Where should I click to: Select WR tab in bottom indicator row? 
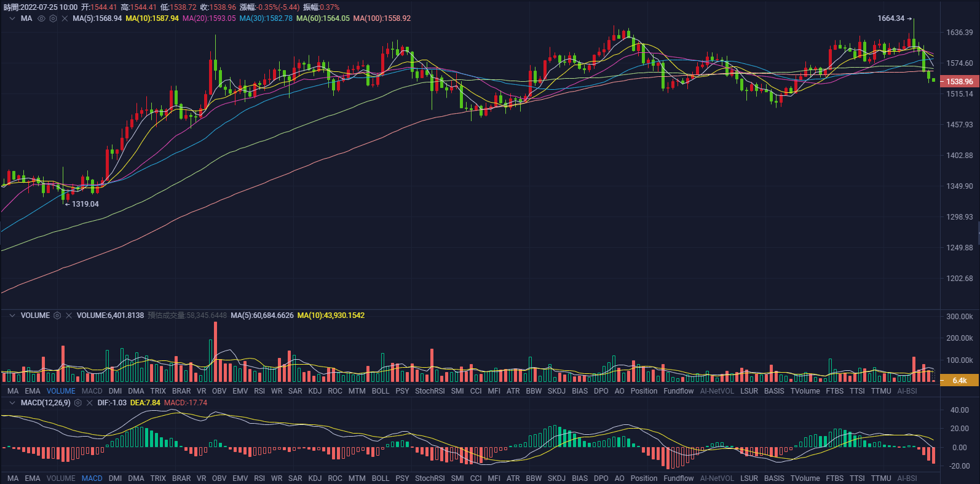click(277, 478)
